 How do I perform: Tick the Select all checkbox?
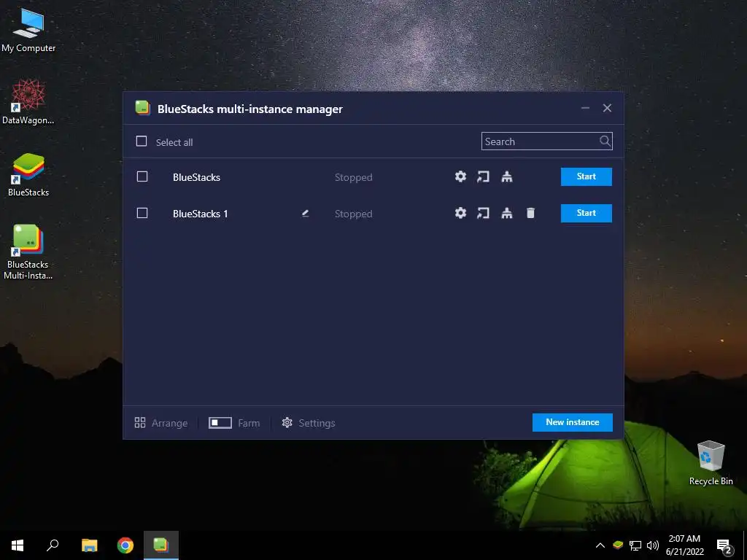pos(142,141)
